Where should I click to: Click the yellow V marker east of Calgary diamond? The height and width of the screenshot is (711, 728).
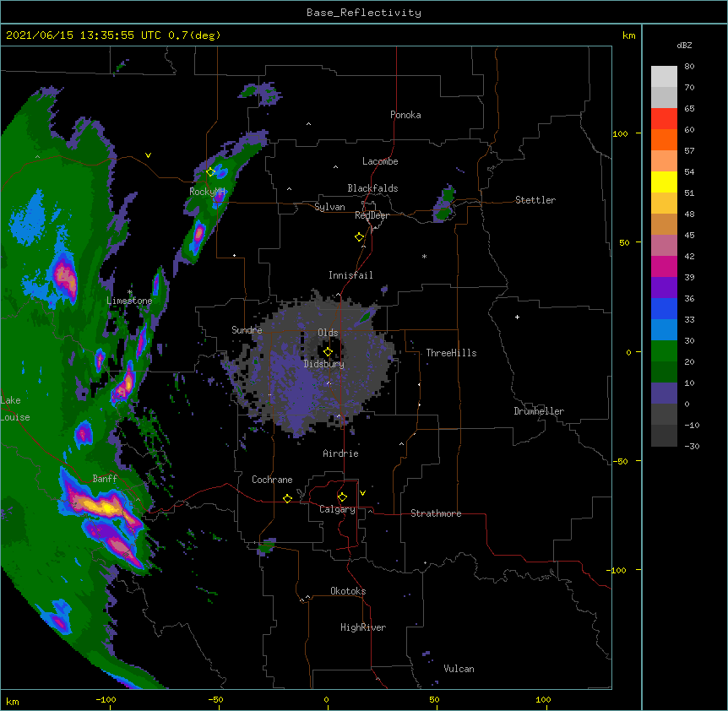click(362, 493)
